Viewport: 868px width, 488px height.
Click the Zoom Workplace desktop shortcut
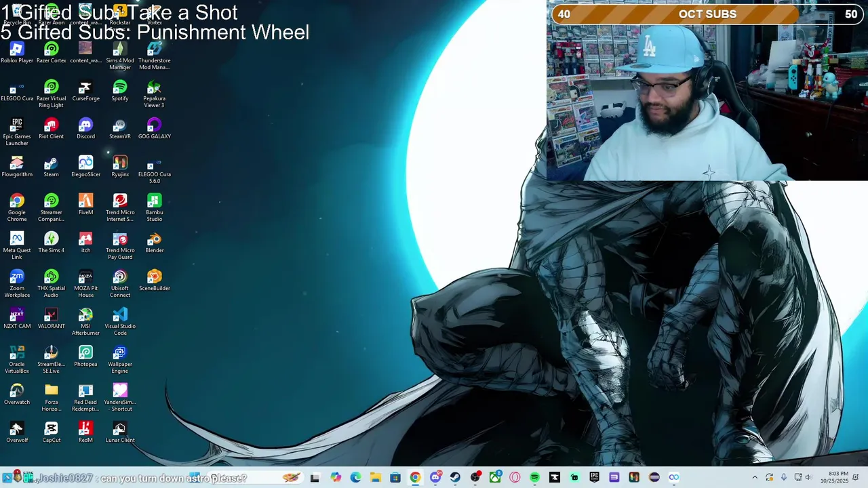(x=17, y=284)
